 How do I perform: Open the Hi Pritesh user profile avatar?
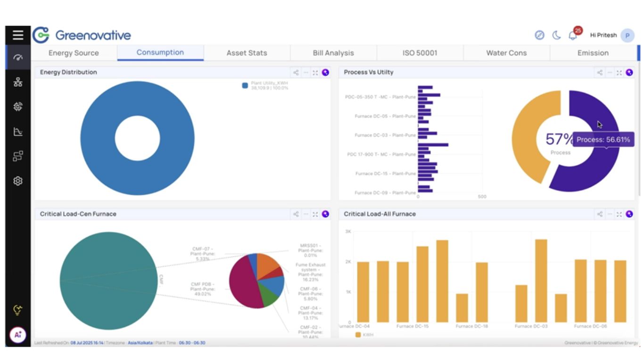pyautogui.click(x=627, y=35)
